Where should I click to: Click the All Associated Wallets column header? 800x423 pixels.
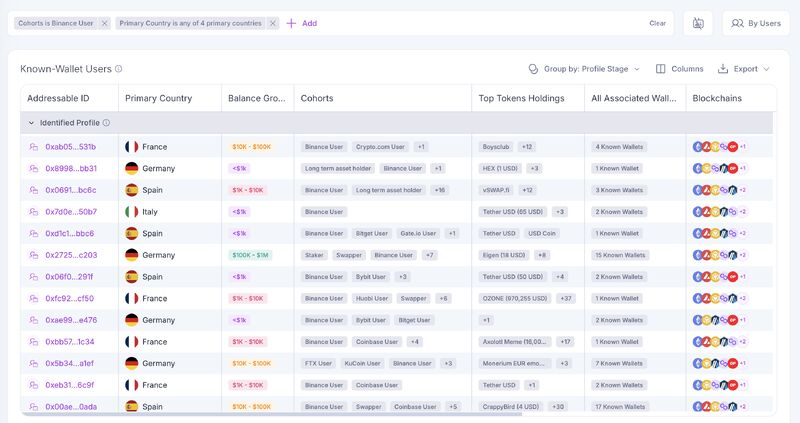634,98
